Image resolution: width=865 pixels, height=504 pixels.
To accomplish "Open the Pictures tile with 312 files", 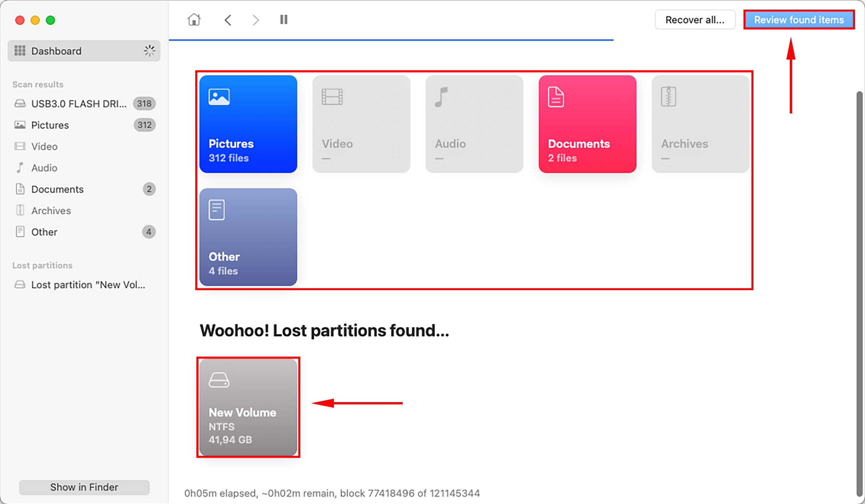I will (248, 124).
